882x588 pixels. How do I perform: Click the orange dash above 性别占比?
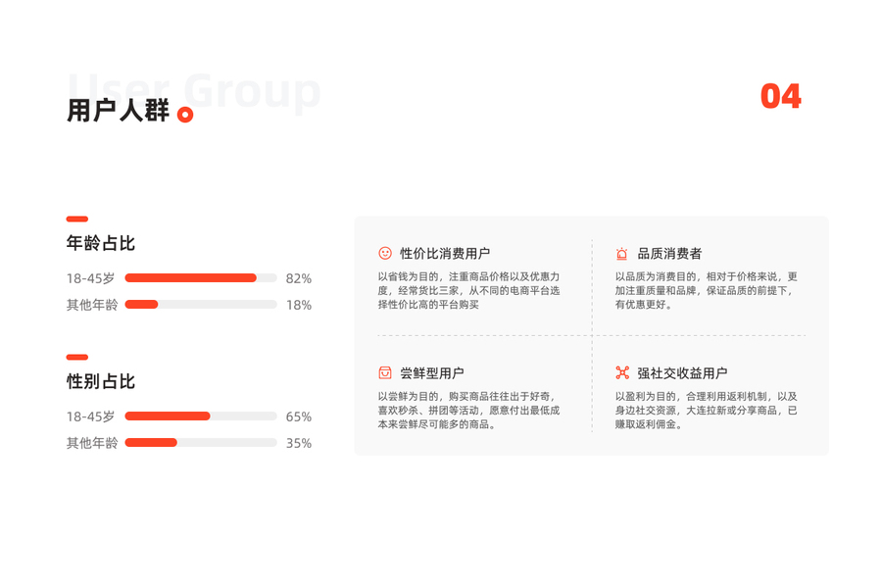77,357
